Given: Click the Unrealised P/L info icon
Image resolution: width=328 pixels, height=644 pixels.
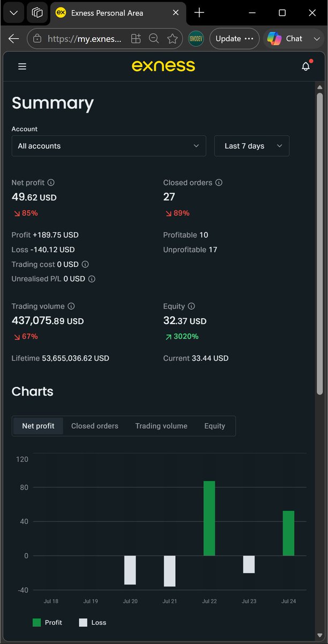Looking at the screenshot, I should point(92,279).
